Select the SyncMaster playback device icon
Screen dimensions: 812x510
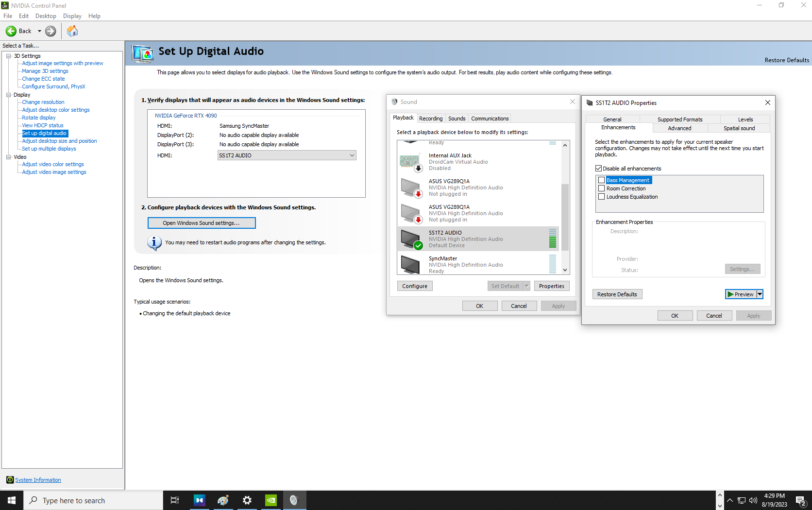pyautogui.click(x=411, y=264)
